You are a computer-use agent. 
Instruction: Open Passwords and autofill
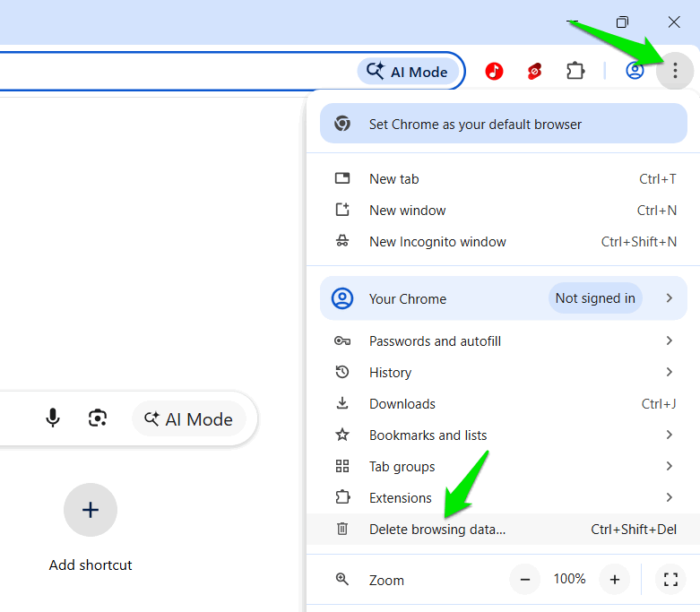point(503,341)
